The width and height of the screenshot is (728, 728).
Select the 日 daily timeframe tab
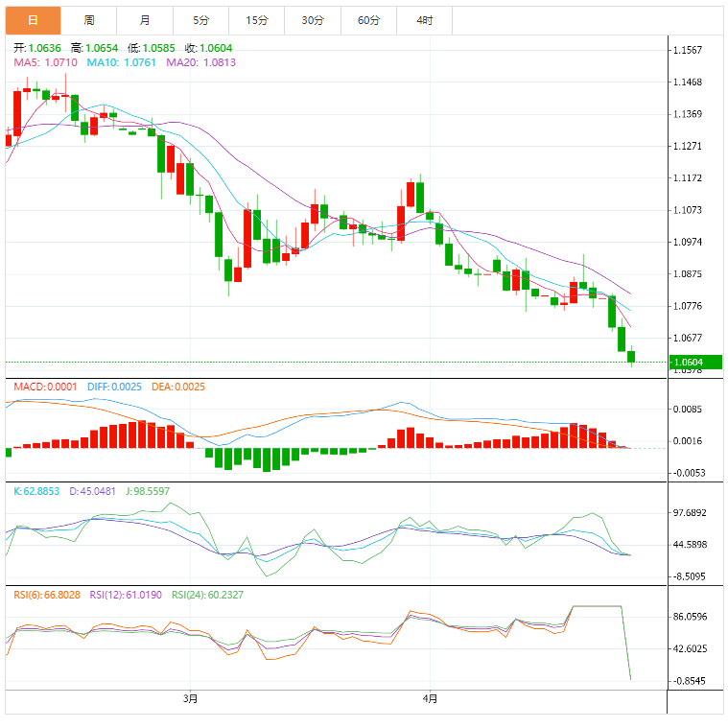[33, 20]
